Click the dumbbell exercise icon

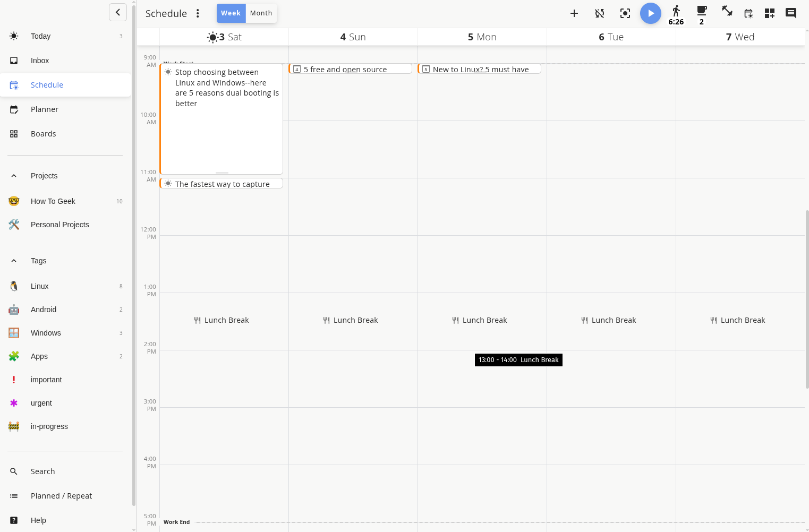[727, 11]
